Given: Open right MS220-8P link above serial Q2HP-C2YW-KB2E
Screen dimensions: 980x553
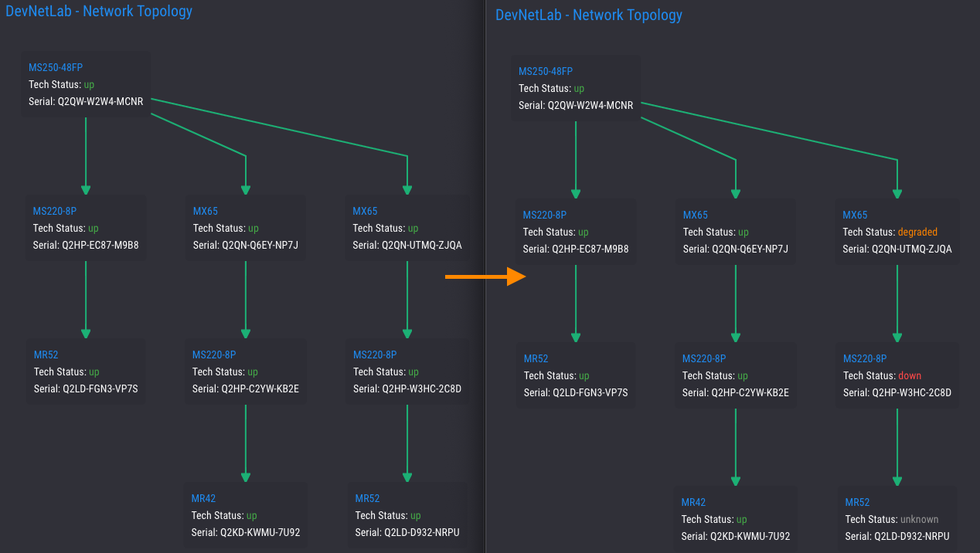Looking at the screenshot, I should coord(704,358).
